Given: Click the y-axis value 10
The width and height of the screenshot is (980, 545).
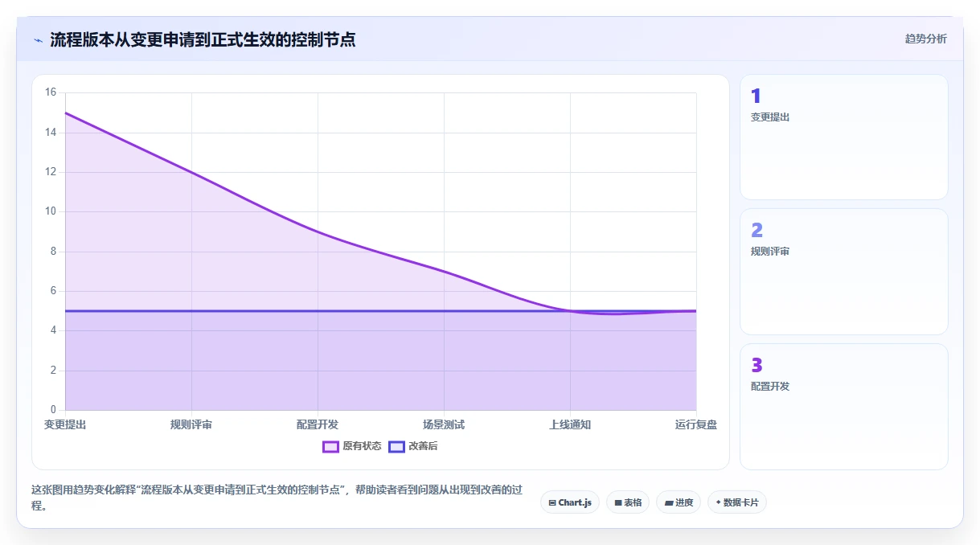Looking at the screenshot, I should tap(51, 211).
